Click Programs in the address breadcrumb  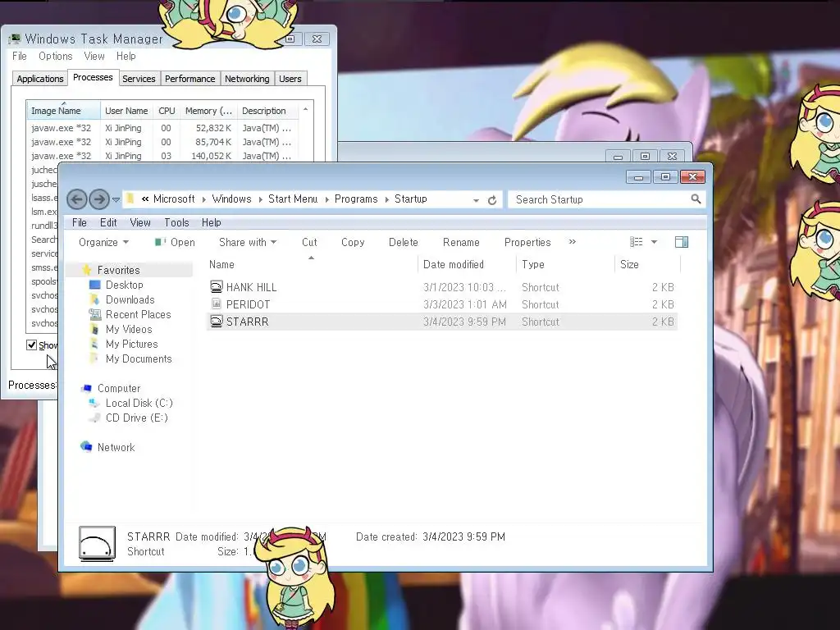click(356, 199)
